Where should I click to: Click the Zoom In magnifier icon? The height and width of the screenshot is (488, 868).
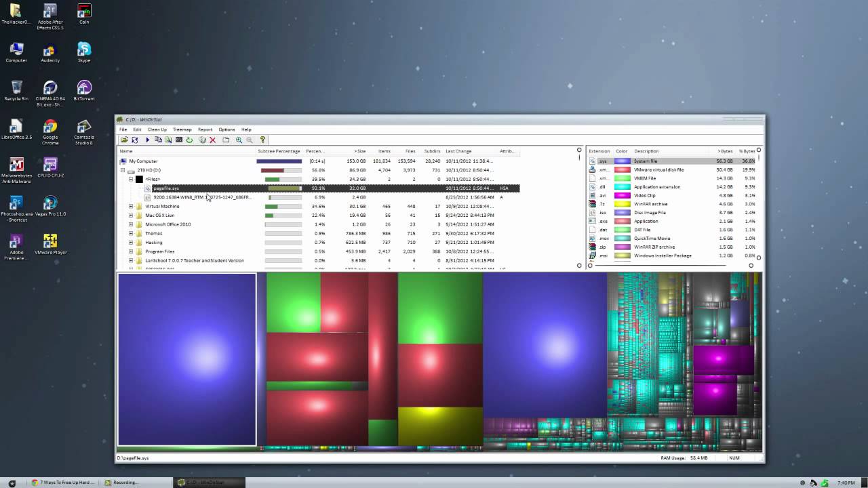point(239,140)
